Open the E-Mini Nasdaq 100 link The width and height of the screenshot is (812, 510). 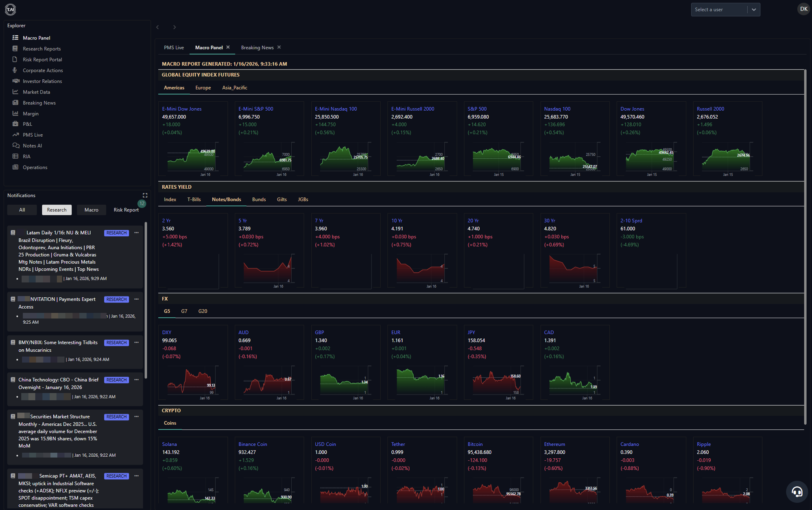point(336,109)
